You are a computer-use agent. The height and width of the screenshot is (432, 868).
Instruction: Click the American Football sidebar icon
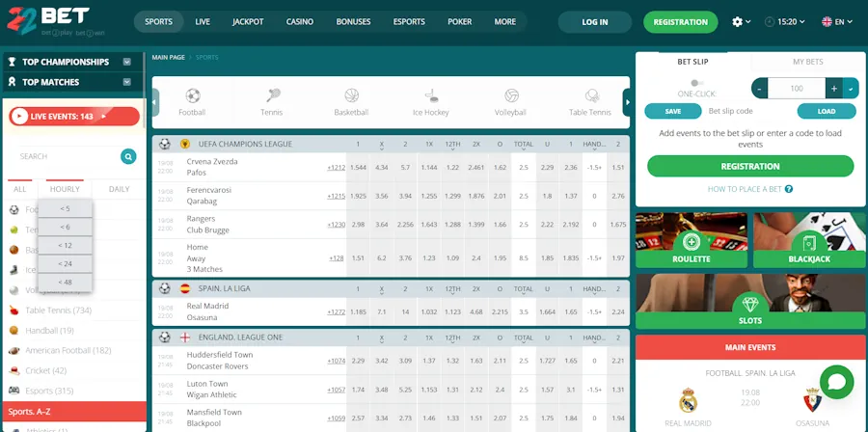[14, 350]
